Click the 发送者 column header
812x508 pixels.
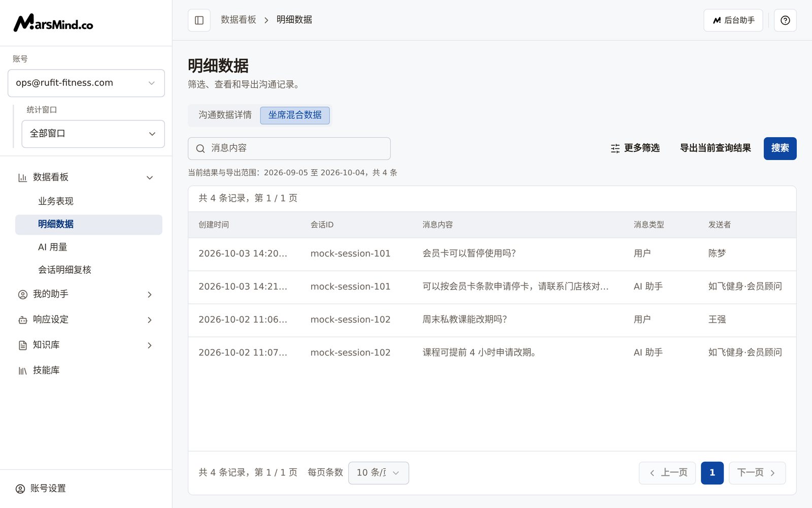coord(720,225)
